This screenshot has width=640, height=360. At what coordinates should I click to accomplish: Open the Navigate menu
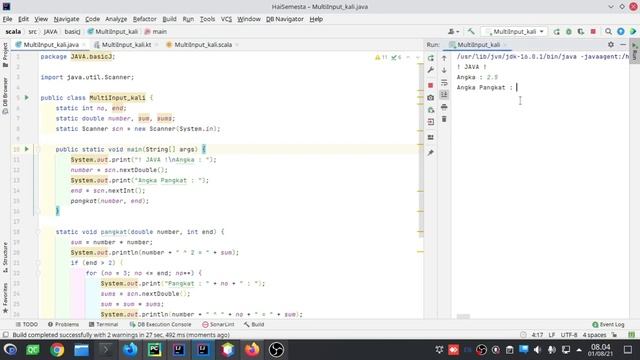[x=66, y=19]
